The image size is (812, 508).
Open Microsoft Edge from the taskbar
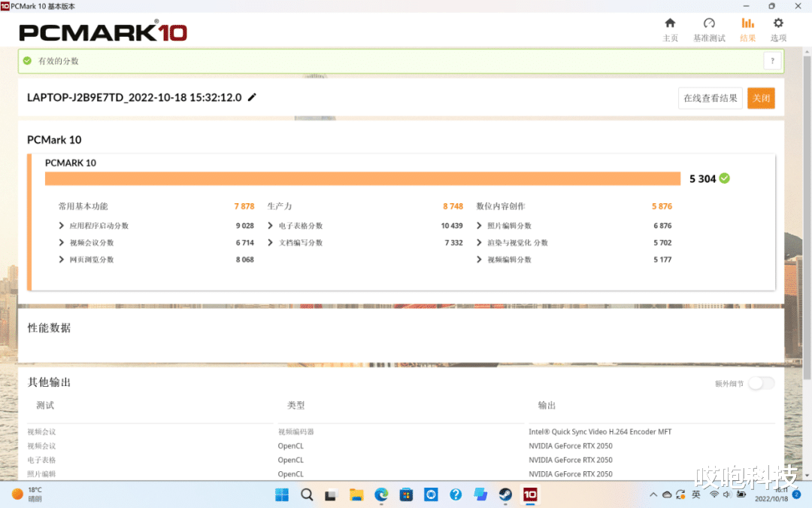[x=380, y=495]
